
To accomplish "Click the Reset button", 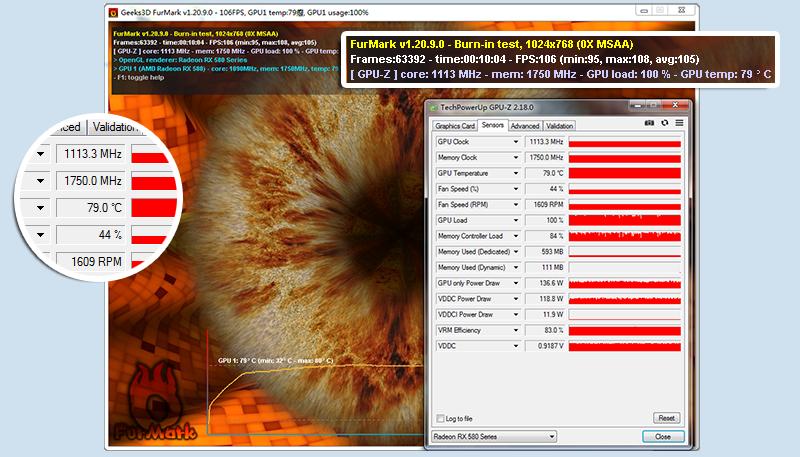I will [x=666, y=418].
